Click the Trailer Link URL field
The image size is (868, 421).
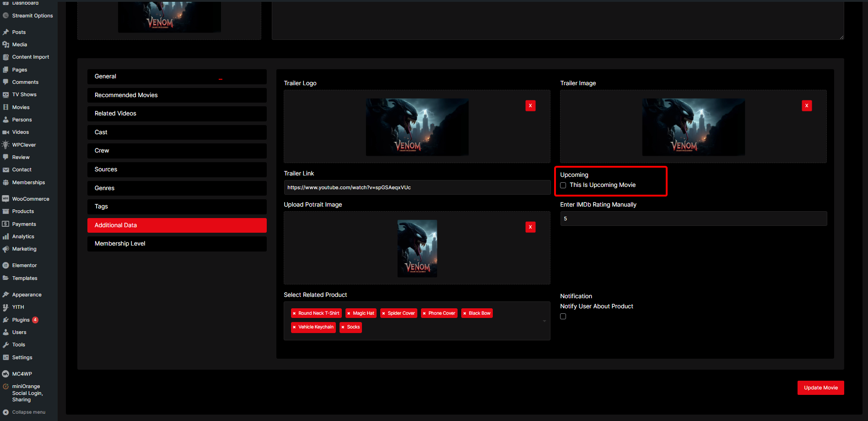pos(417,187)
